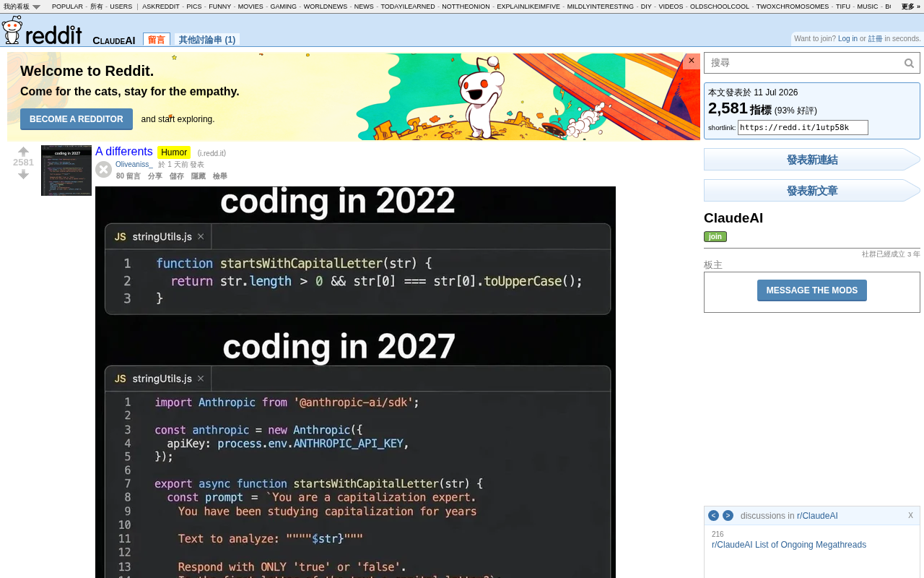Go to FUNNY subreddit
Image resolution: width=924 pixels, height=578 pixels.
[220, 7]
